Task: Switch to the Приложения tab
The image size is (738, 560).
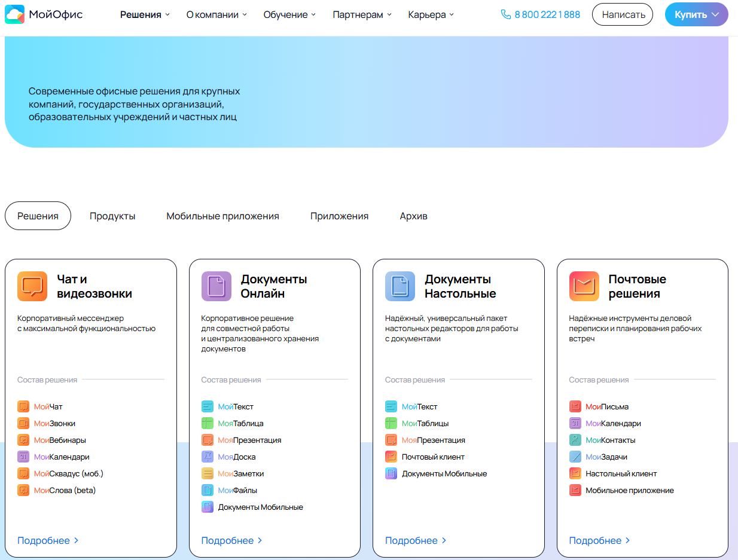Action: [339, 216]
